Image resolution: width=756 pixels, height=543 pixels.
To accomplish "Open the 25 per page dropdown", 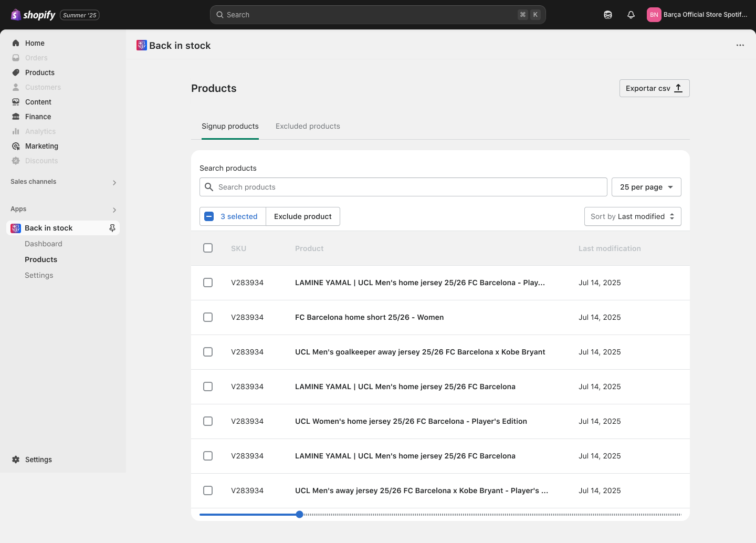I will [646, 187].
